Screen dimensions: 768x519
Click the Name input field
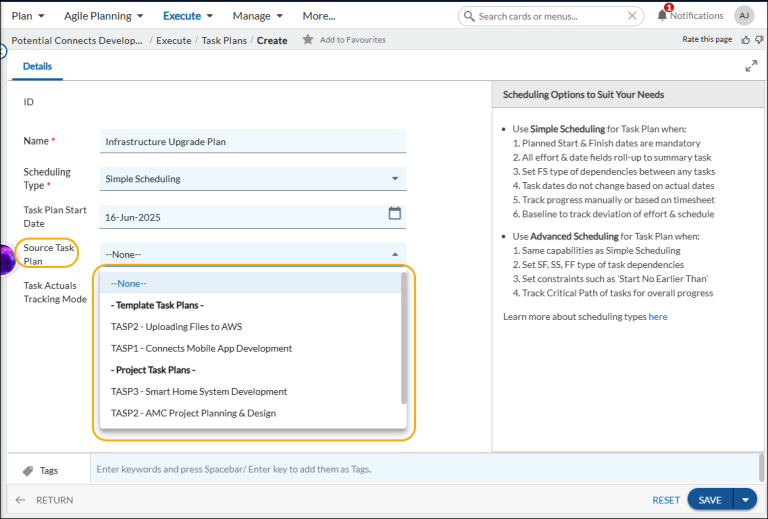tap(253, 141)
